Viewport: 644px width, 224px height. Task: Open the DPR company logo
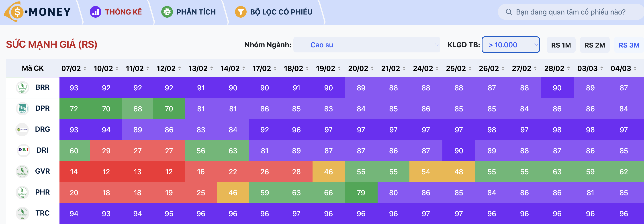22,108
